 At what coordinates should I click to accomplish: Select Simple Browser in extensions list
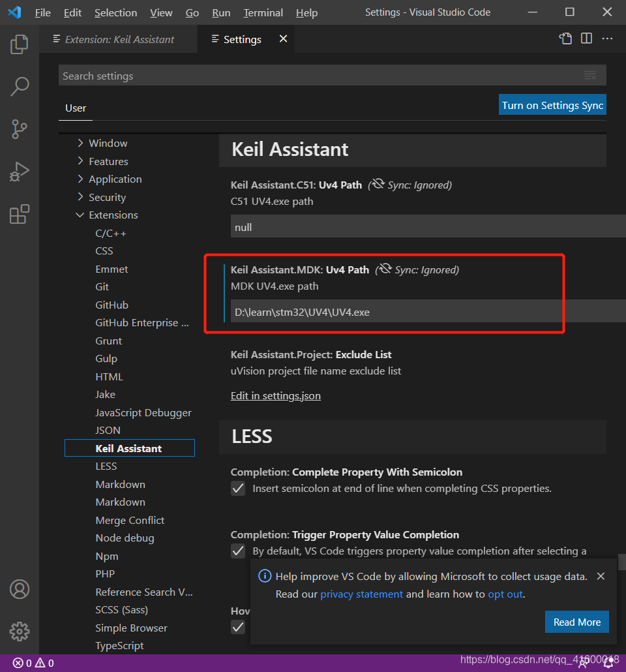click(131, 628)
